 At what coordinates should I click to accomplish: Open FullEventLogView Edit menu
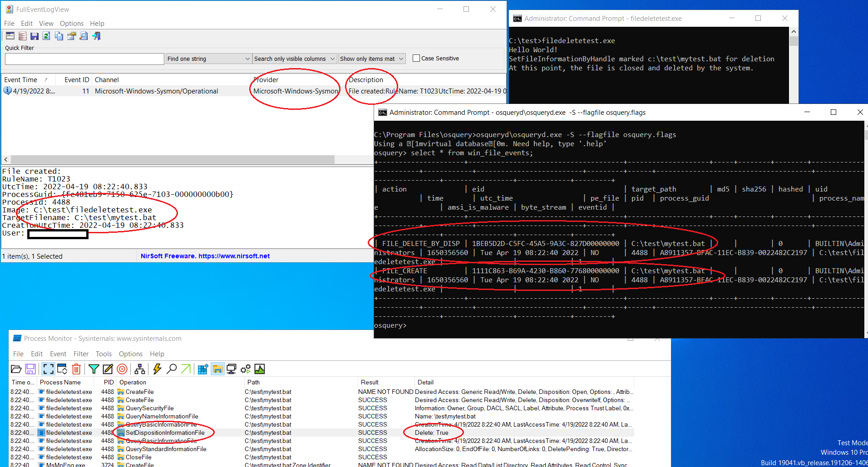(27, 24)
